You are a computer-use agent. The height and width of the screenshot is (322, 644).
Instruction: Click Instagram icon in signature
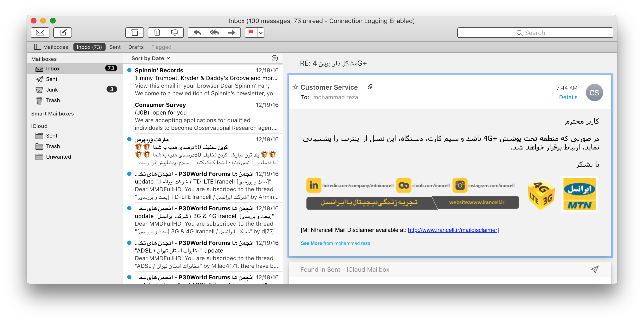pos(460,185)
